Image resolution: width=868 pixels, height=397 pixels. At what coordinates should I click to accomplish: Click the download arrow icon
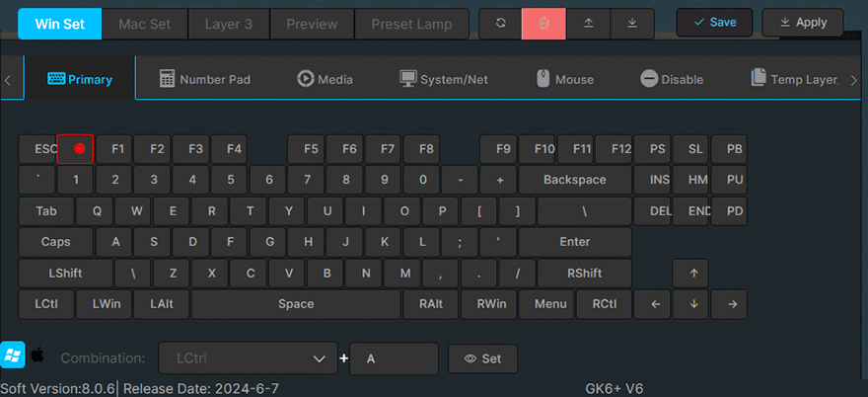tap(632, 24)
